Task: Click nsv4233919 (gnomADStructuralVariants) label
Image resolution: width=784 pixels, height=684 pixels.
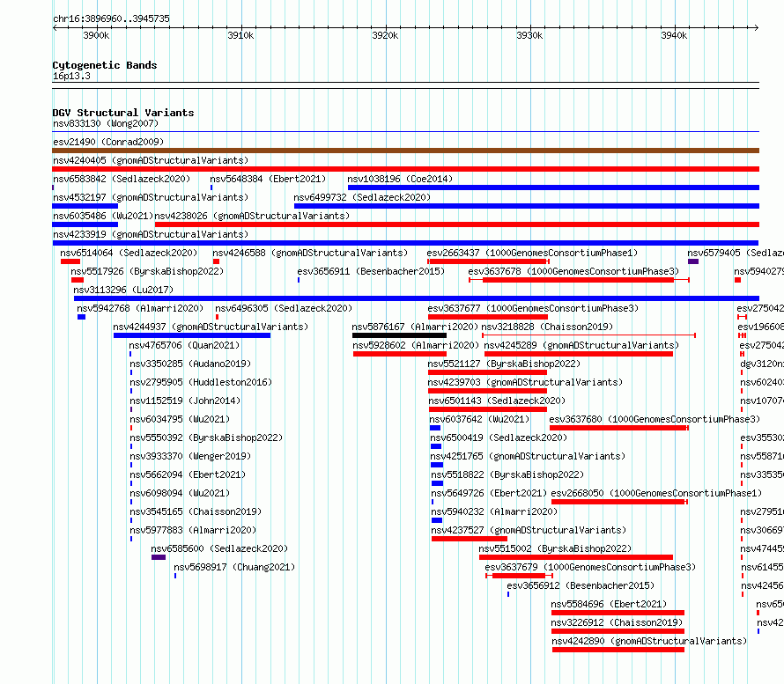Action: [151, 234]
